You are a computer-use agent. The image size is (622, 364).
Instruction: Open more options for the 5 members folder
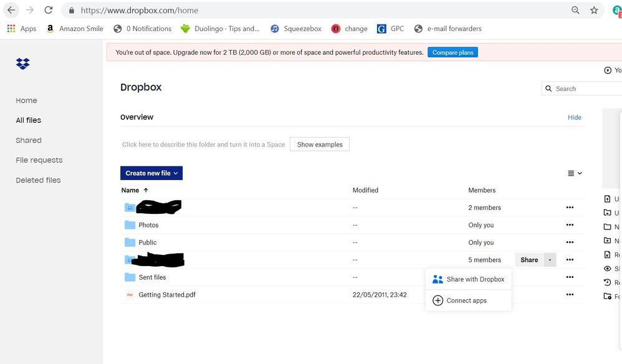570,260
